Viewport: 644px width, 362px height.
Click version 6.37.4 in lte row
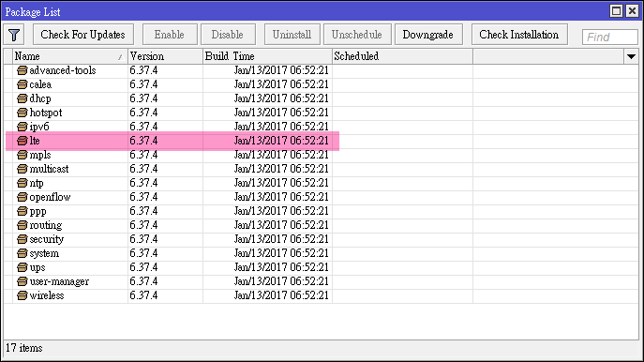tap(143, 141)
